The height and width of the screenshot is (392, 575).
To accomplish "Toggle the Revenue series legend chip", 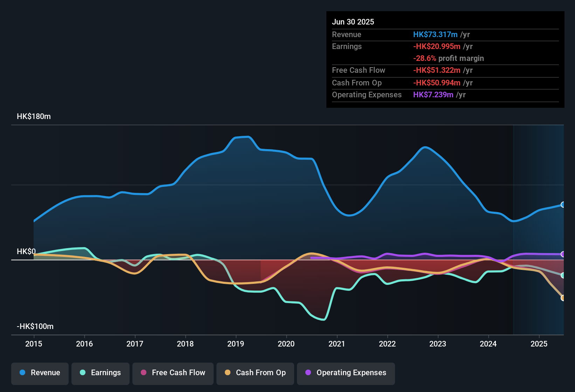I will coord(40,373).
